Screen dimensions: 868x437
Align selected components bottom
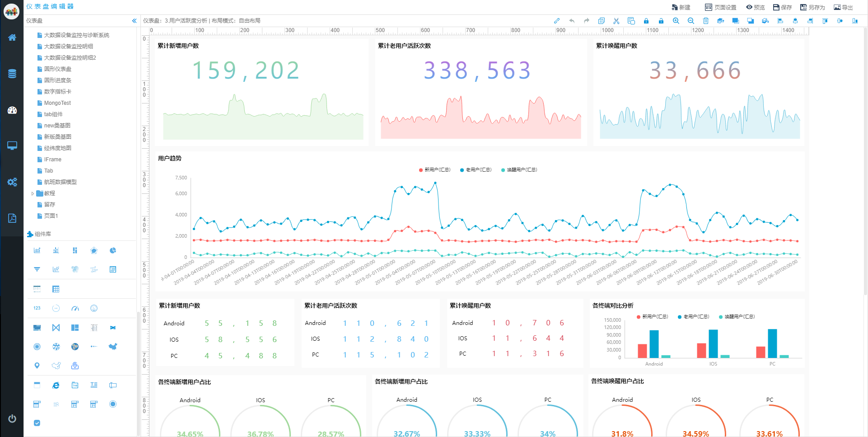855,21
